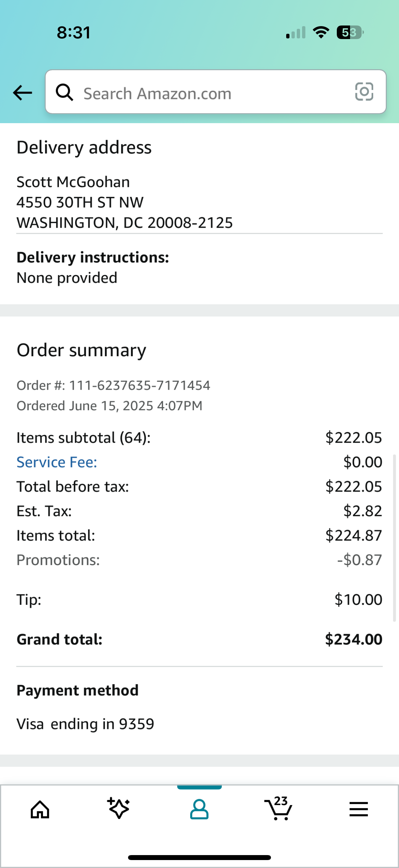Viewport: 399px width, 868px height.
Task: Open camera visual search in search bar
Action: coord(365,92)
